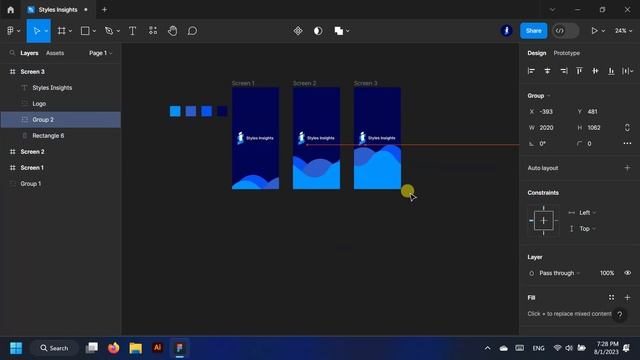Click the dark navy color swatch
The width and height of the screenshot is (640, 360).
click(x=222, y=111)
